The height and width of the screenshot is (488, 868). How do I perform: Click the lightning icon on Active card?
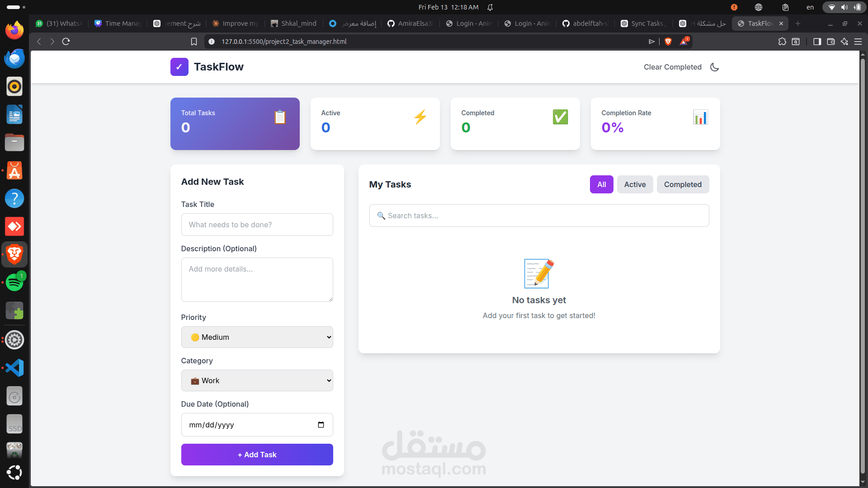[x=420, y=117]
